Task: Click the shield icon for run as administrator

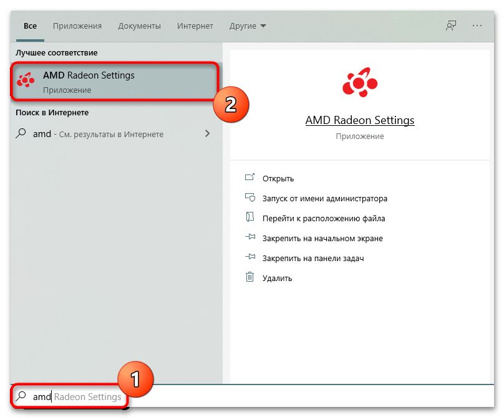Action: click(250, 197)
